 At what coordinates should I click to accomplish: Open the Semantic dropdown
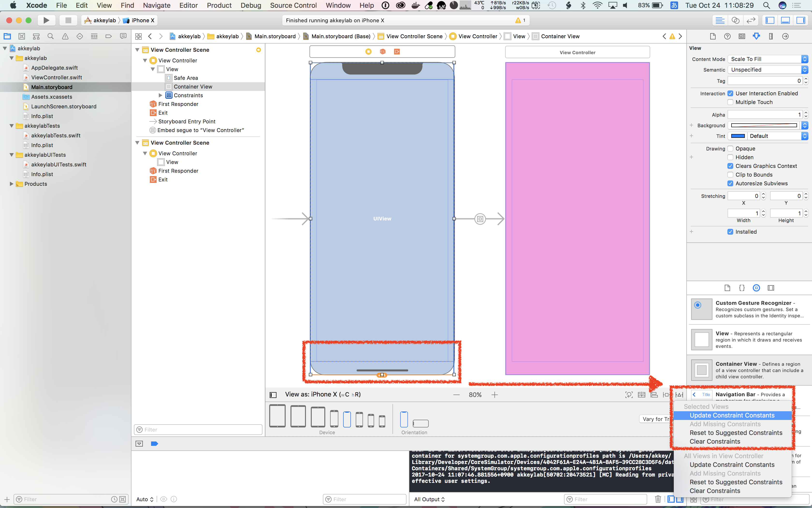pyautogui.click(x=768, y=70)
